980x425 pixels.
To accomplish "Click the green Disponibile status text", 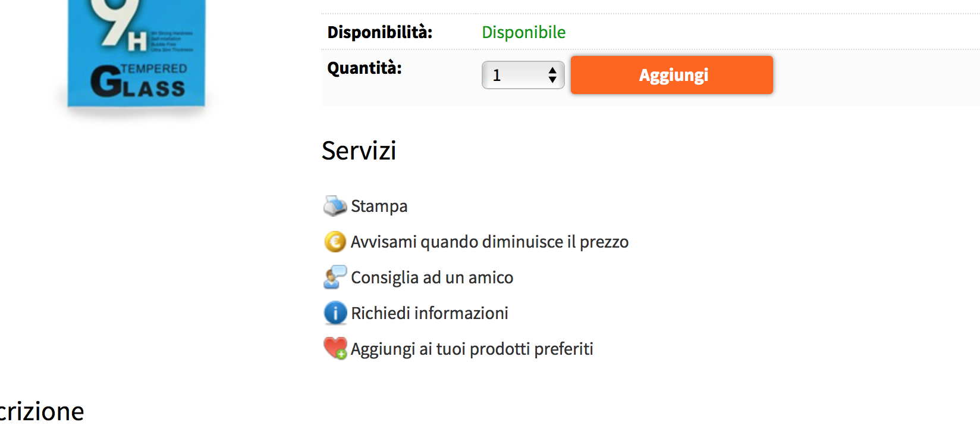I will click(x=523, y=32).
